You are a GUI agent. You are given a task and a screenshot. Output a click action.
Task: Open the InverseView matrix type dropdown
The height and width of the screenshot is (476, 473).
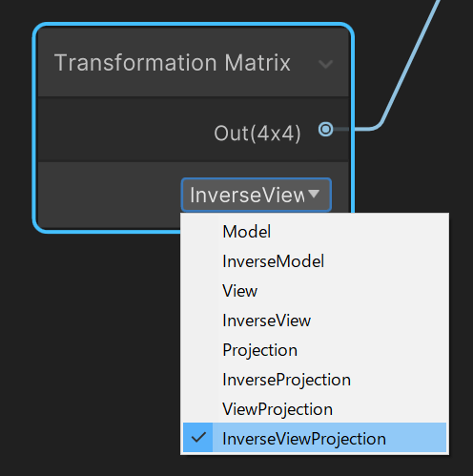[x=257, y=195]
